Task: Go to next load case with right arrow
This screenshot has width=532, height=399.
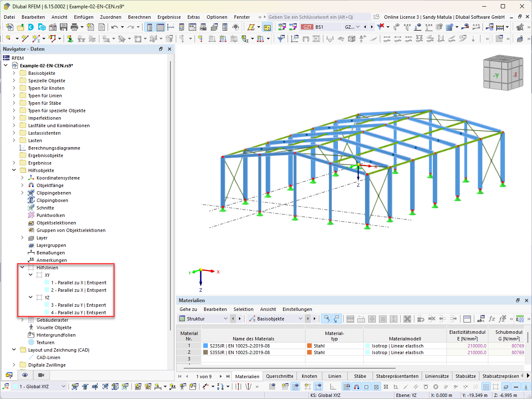Action: click(x=372, y=27)
